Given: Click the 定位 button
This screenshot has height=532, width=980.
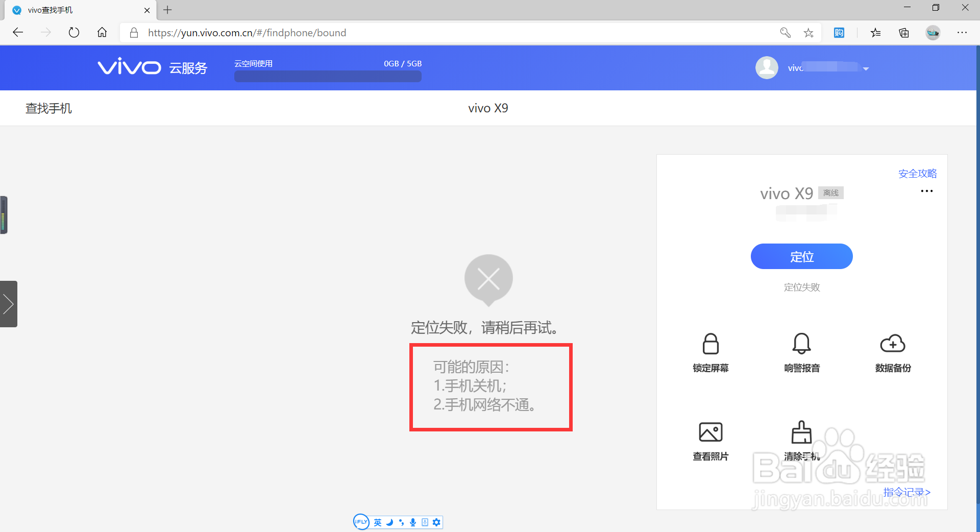Looking at the screenshot, I should point(801,256).
